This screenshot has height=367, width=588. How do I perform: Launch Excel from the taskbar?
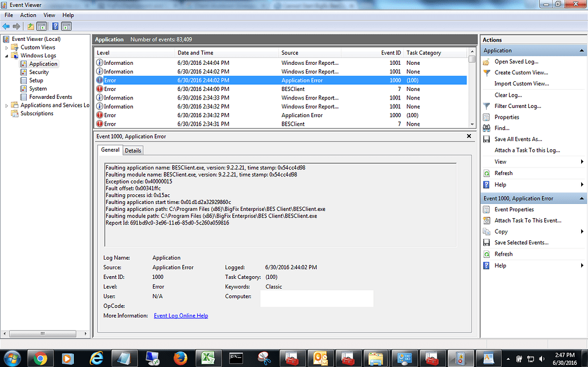208,358
